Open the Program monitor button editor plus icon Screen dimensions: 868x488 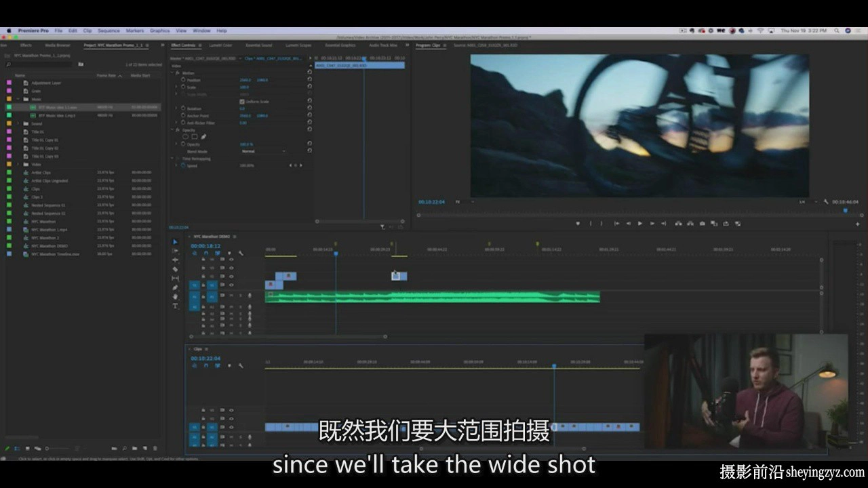point(858,224)
